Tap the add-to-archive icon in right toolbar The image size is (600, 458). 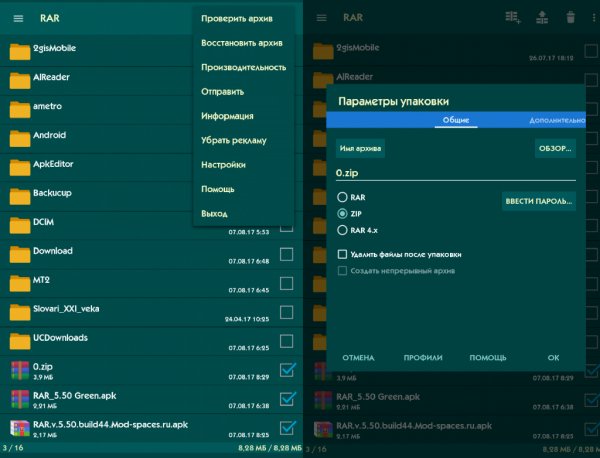513,17
